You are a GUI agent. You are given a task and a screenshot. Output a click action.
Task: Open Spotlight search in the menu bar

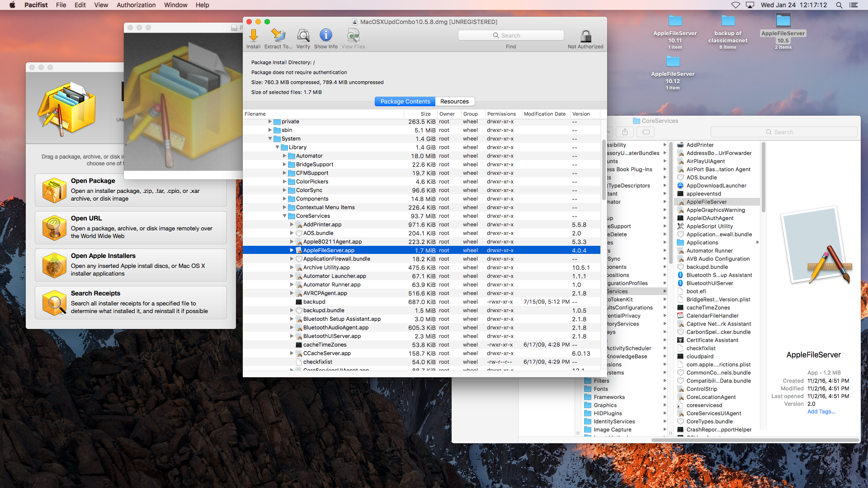point(839,5)
